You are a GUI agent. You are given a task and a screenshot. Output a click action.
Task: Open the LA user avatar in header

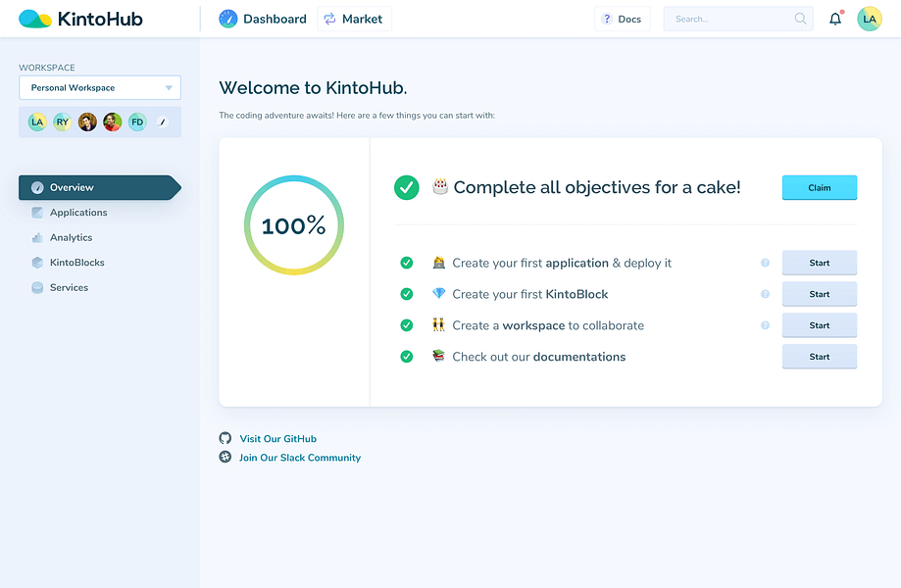point(870,19)
